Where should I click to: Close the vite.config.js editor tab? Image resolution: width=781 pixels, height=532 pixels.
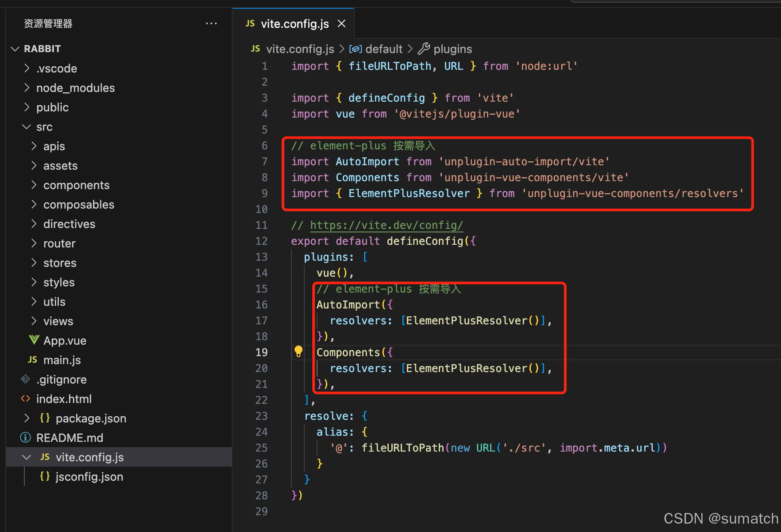(x=341, y=23)
